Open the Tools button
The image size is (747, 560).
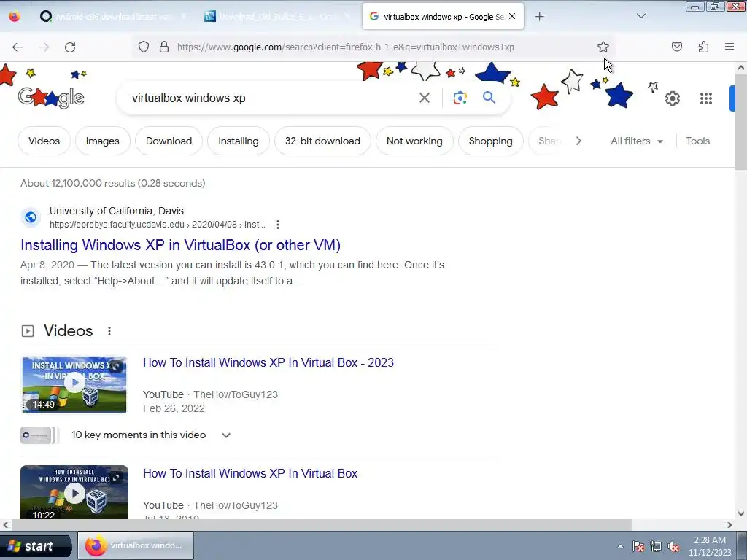pyautogui.click(x=697, y=141)
